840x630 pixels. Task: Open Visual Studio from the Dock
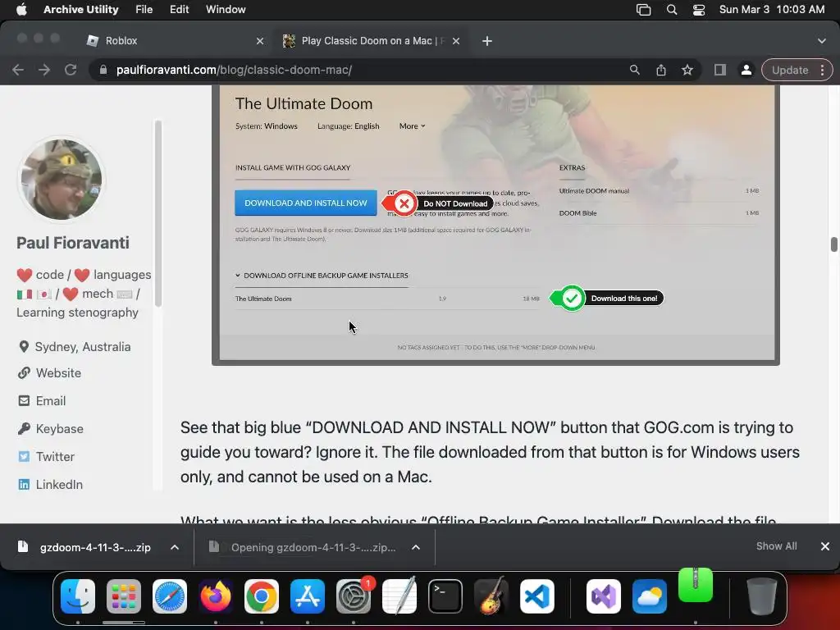click(x=604, y=596)
